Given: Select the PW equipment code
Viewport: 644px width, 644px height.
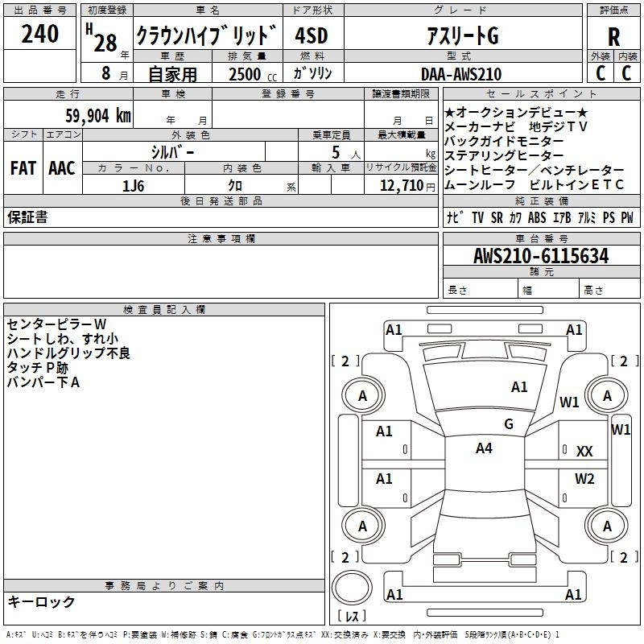Looking at the screenshot, I should pos(627,217).
